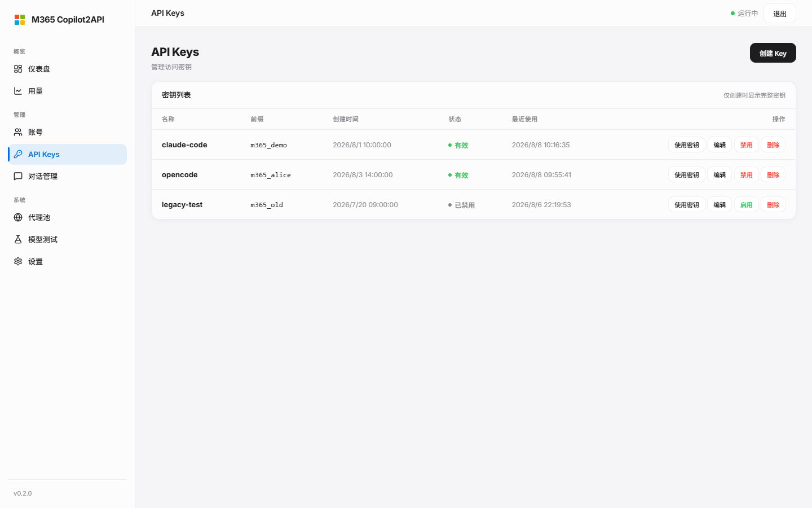
Task: Click the dashboard grid icon beside 仪表盘
Action: 18,69
